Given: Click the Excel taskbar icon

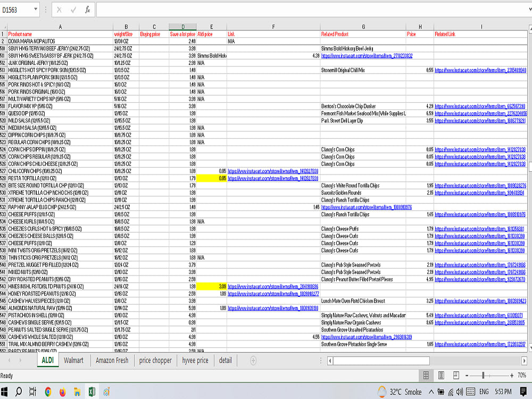Looking at the screenshot, I should [92, 392].
